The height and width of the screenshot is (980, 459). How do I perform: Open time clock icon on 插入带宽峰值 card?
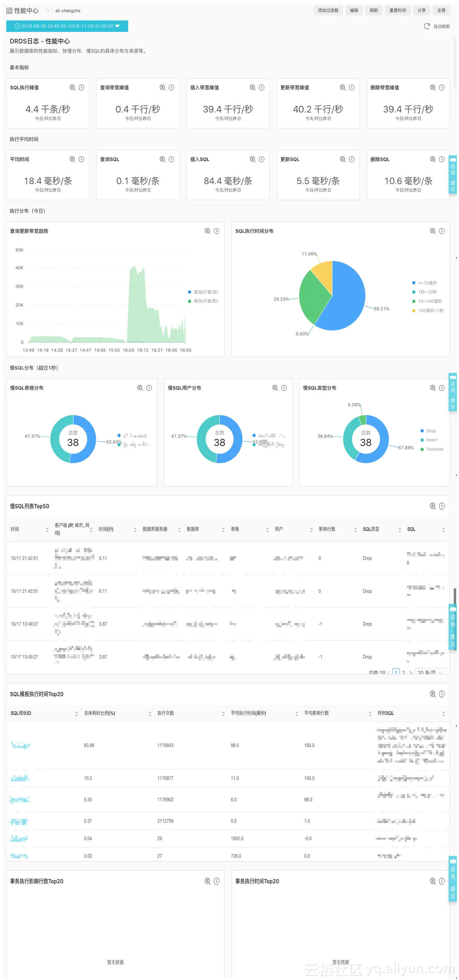tap(262, 88)
